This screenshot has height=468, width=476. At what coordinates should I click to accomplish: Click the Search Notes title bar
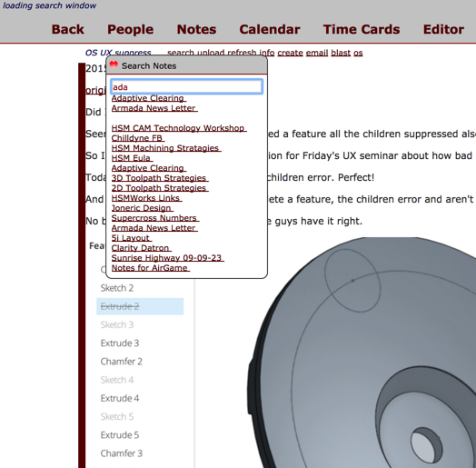(187, 65)
